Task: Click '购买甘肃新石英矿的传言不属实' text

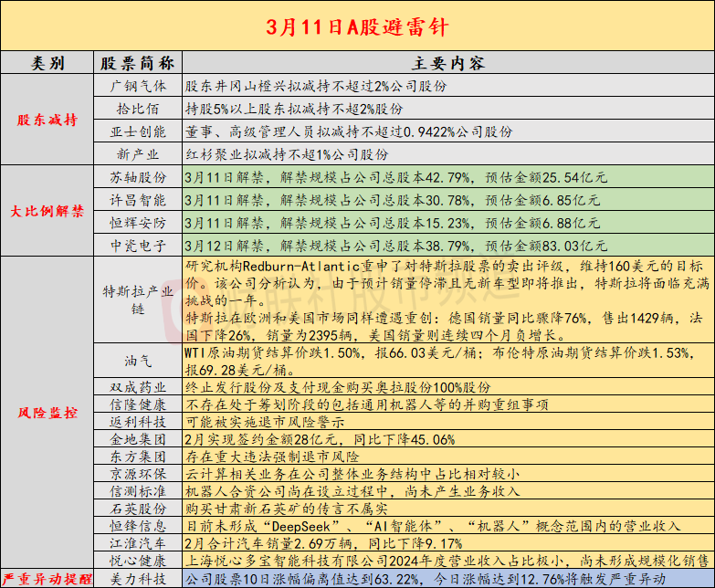Action: (287, 509)
